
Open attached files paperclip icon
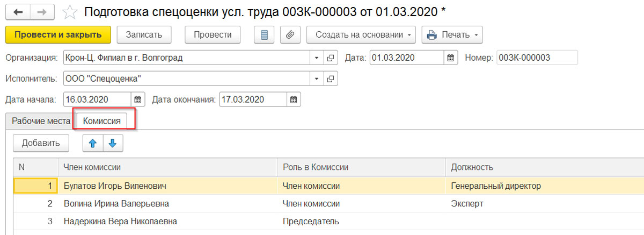pyautogui.click(x=290, y=35)
